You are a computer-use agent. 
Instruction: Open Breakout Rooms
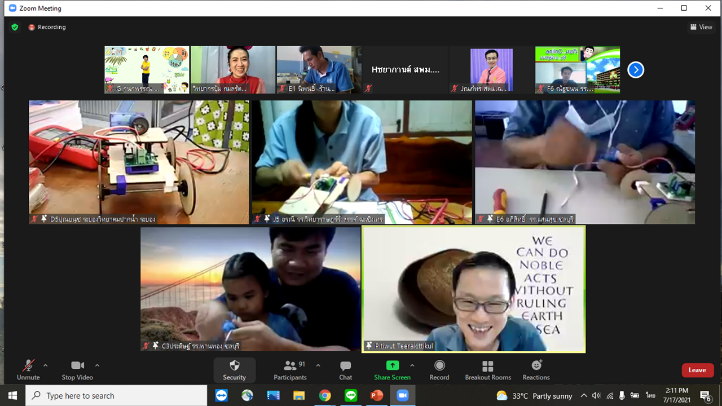(x=487, y=368)
